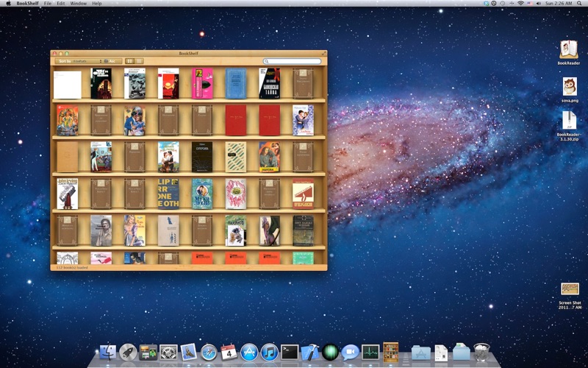Image resolution: width=588 pixels, height=368 pixels.
Task: Open the Edit menu
Action: tap(61, 4)
